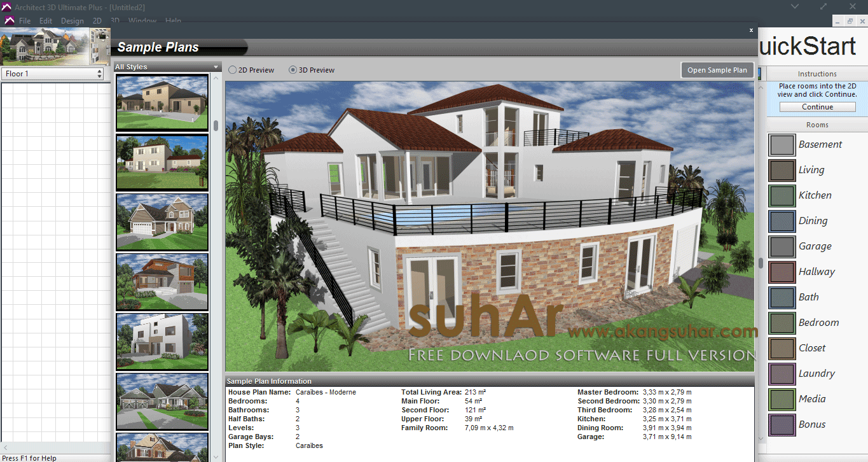Select 2D Preview radio button
The width and height of the screenshot is (868, 462).
(232, 70)
